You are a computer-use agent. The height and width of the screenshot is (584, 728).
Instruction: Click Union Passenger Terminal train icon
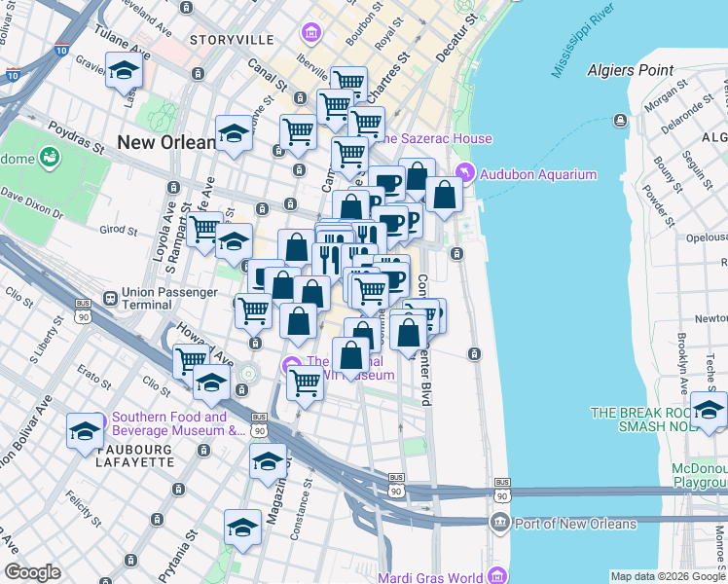(x=111, y=298)
